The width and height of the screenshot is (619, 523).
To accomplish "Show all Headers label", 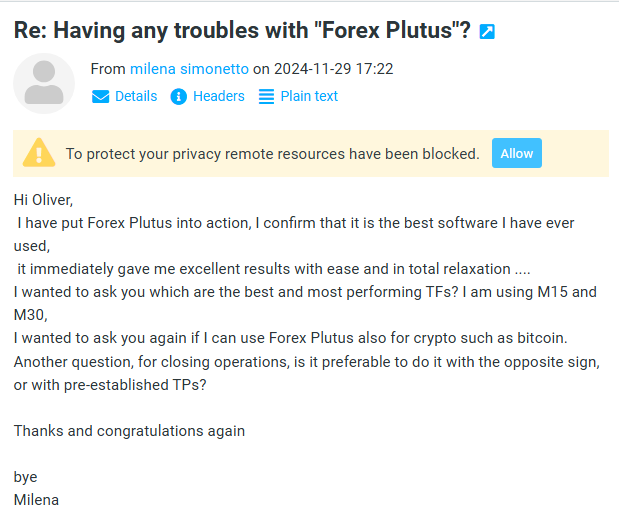I will coord(219,97).
